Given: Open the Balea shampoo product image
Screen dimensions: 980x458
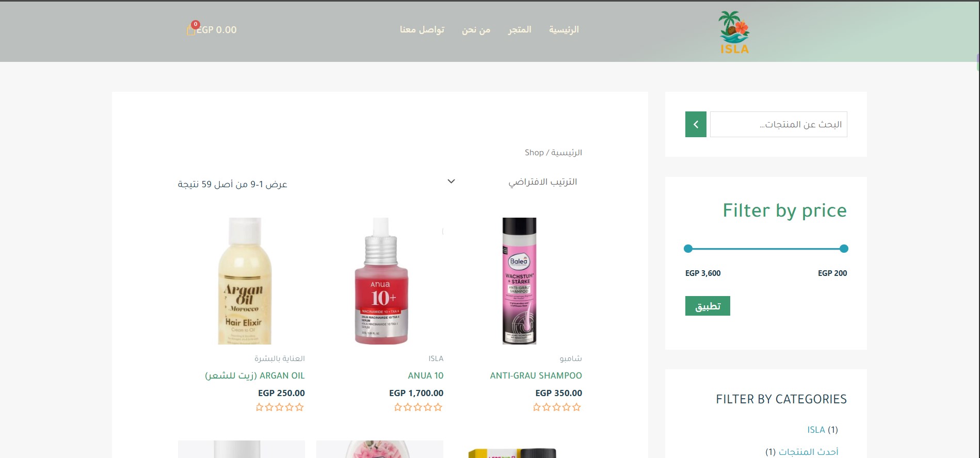Looking at the screenshot, I should (x=519, y=281).
